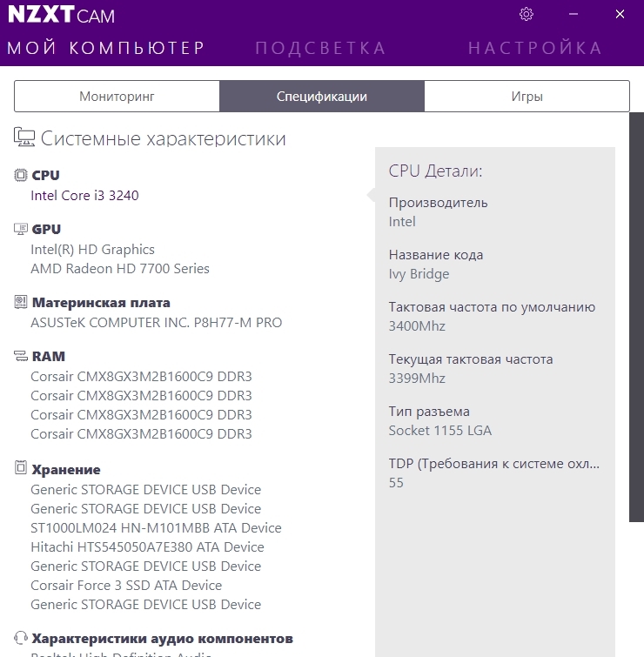The height and width of the screenshot is (657, 644).
Task: Click the motherboard section icon
Action: (21, 303)
